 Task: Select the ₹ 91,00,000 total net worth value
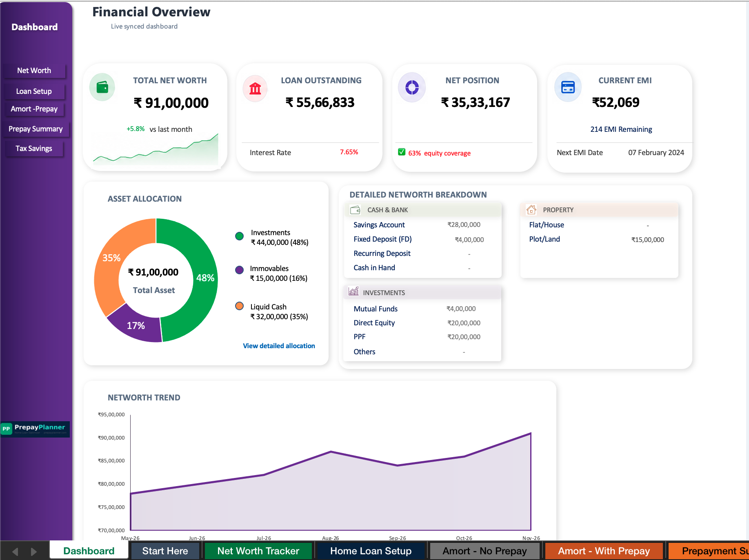171,103
